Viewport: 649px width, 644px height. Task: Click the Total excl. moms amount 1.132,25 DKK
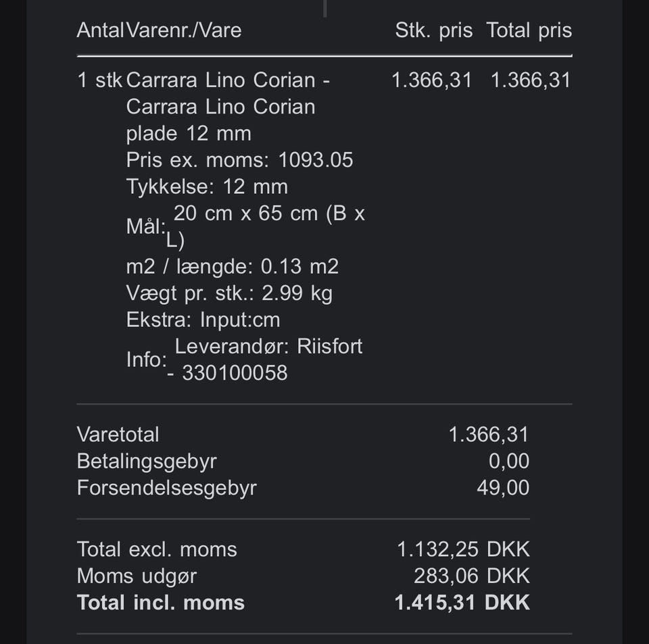(x=463, y=549)
